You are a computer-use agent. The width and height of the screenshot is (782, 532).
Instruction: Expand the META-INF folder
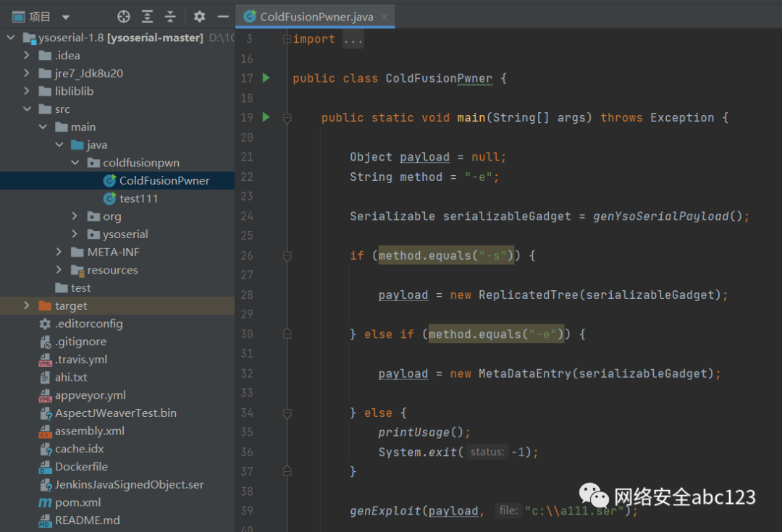click(59, 252)
